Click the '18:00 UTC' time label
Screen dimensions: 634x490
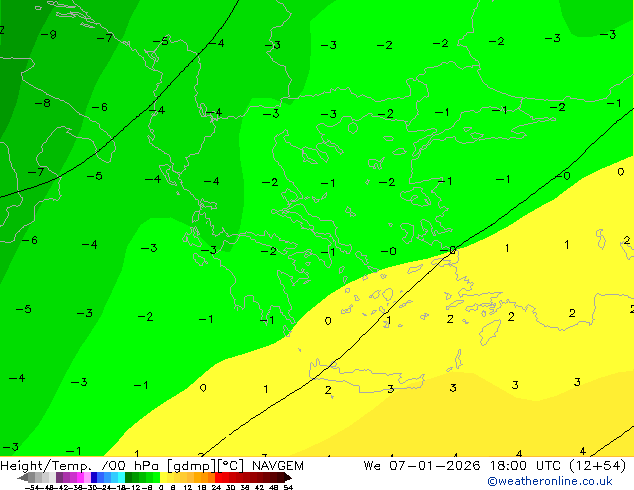(528, 466)
